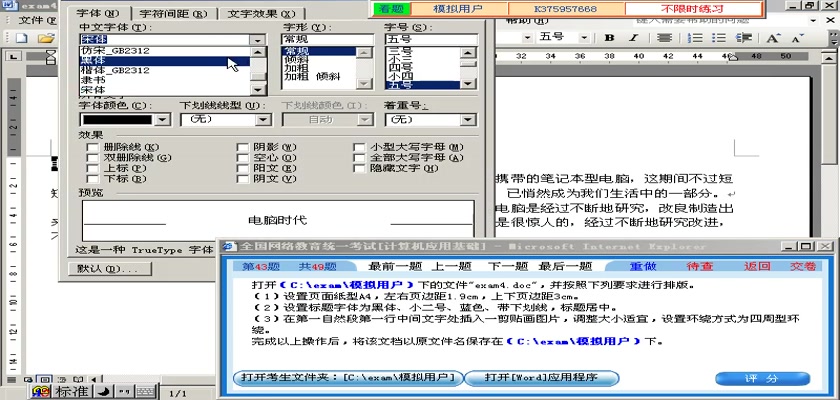Click the grow font (large A) icon

(772, 38)
